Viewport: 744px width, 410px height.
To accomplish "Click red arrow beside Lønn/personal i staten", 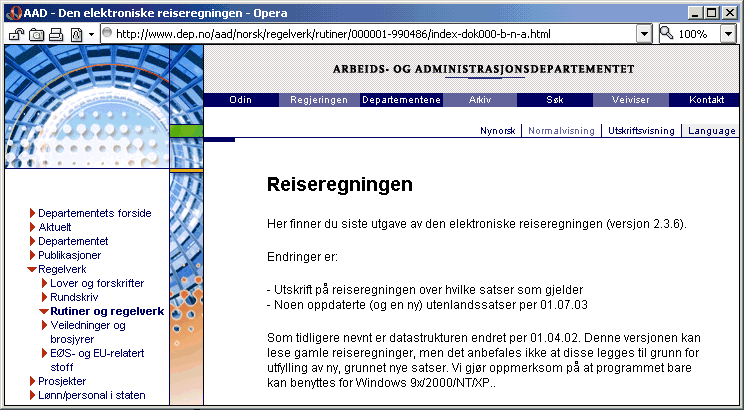I will point(32,395).
